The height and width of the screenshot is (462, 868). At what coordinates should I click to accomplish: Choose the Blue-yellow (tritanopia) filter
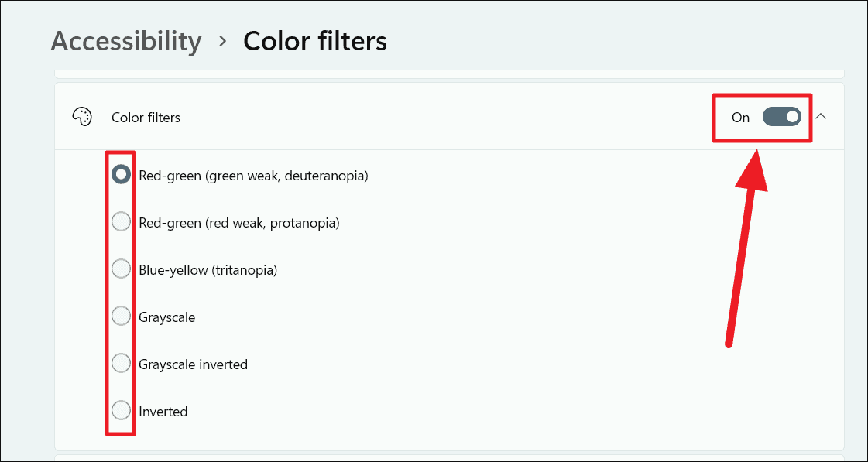coord(121,269)
